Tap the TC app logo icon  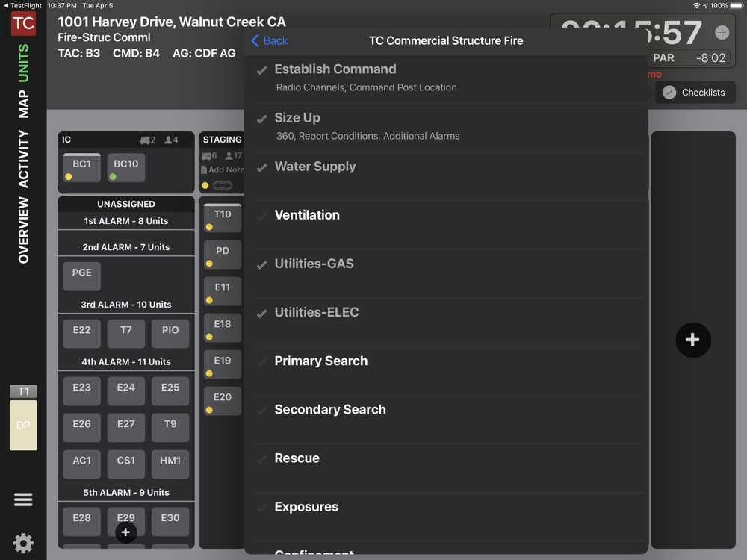click(x=23, y=23)
